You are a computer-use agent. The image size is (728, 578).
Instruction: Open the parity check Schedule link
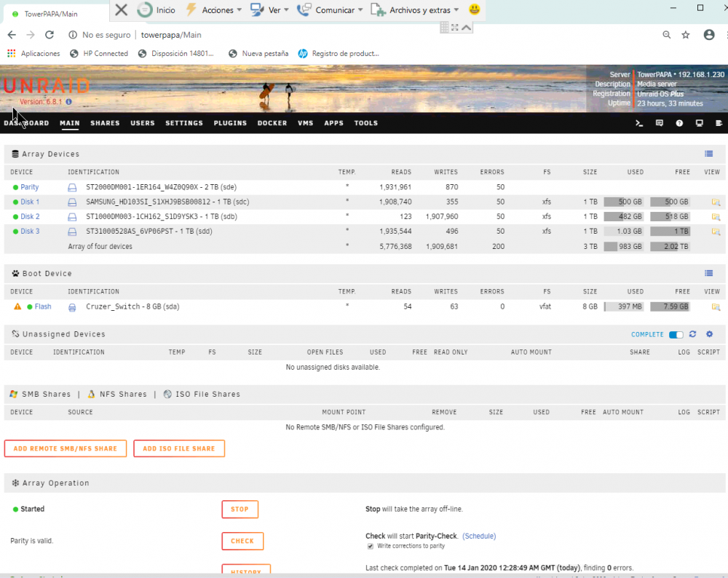click(x=479, y=537)
